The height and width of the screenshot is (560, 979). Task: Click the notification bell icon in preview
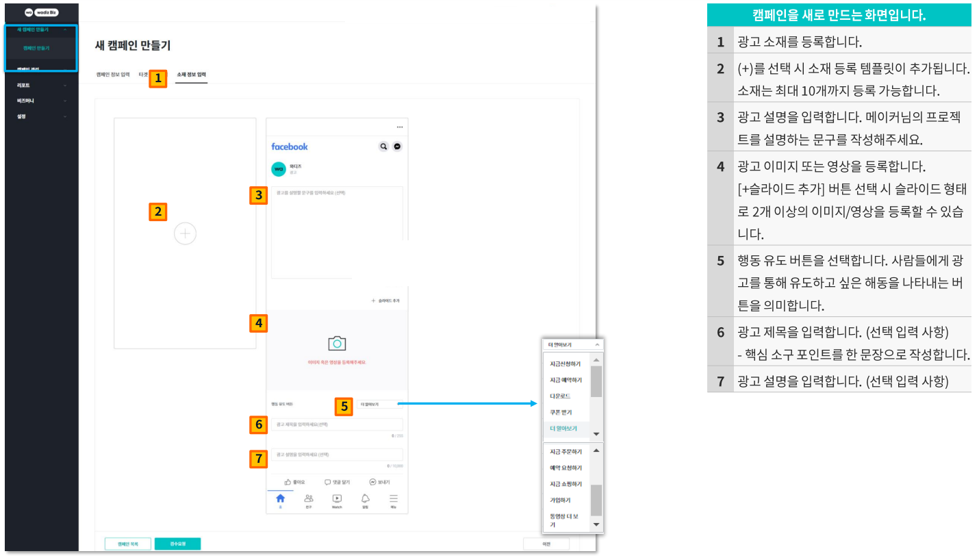[x=365, y=499]
